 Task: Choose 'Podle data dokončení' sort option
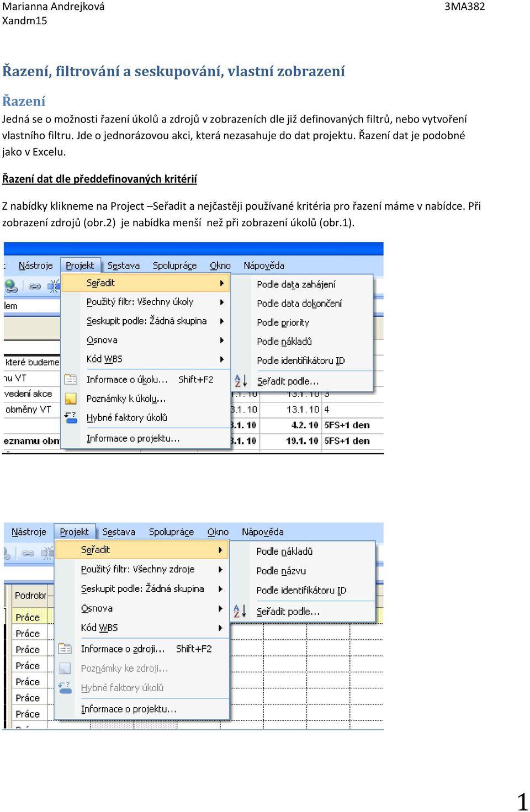point(299,303)
